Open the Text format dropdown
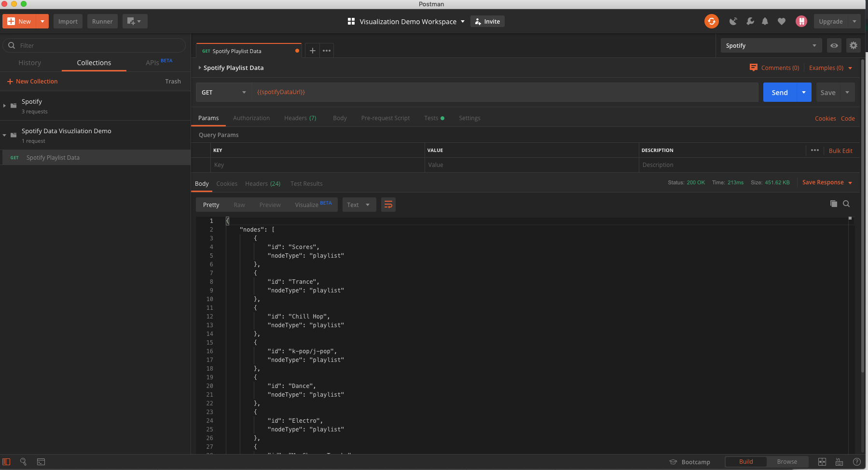Viewport: 868px width, 470px height. click(359, 205)
